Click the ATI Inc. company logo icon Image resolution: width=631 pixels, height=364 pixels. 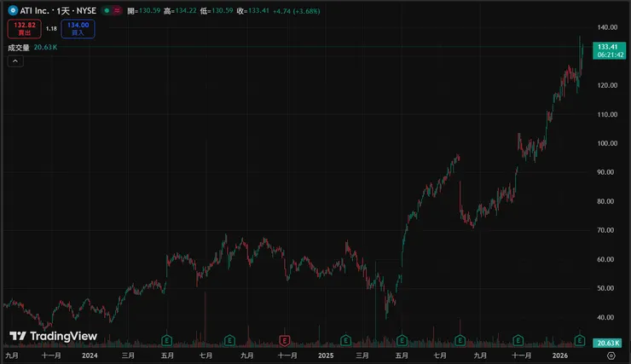click(13, 10)
